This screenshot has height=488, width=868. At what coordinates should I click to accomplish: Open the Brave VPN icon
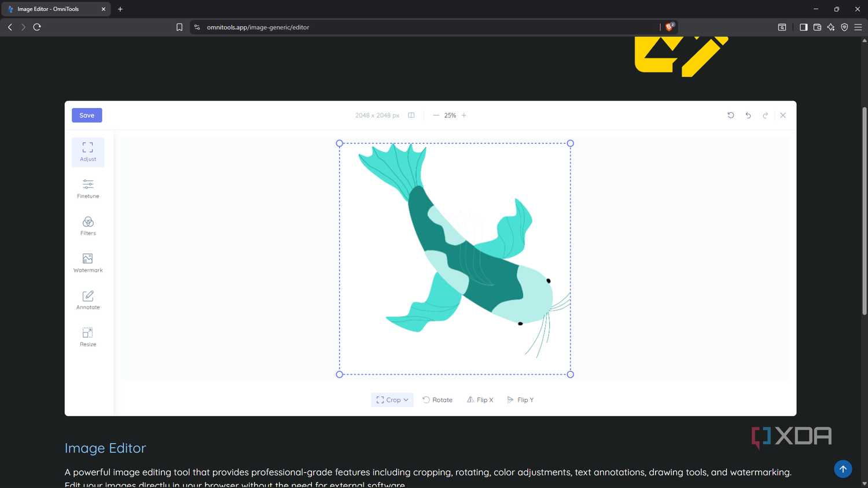tap(844, 27)
